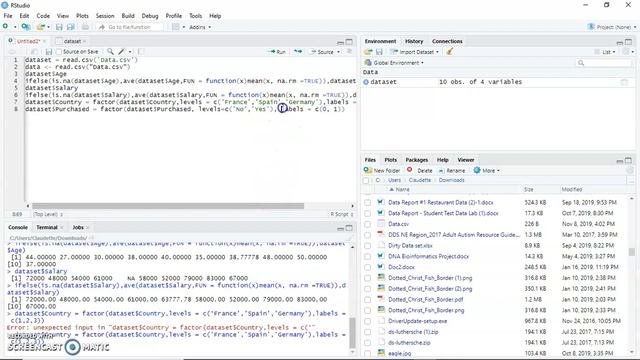Click the Print icon in main toolbar
Viewport: 640px width, 360px height.
[85, 27]
